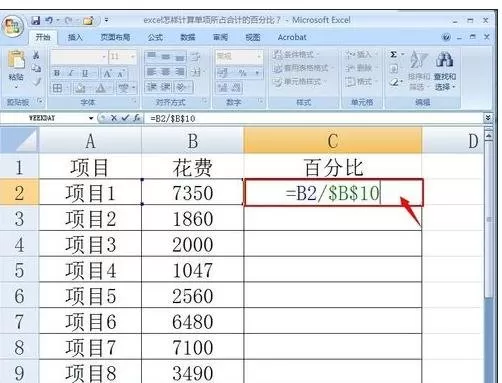
Task: Click the Font Color letter A swatch
Action: pos(100,88)
